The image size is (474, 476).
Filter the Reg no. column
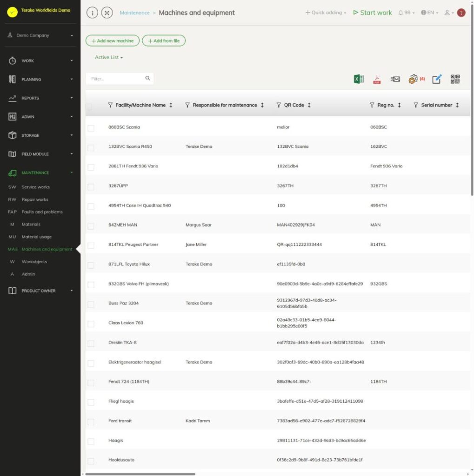372,105
